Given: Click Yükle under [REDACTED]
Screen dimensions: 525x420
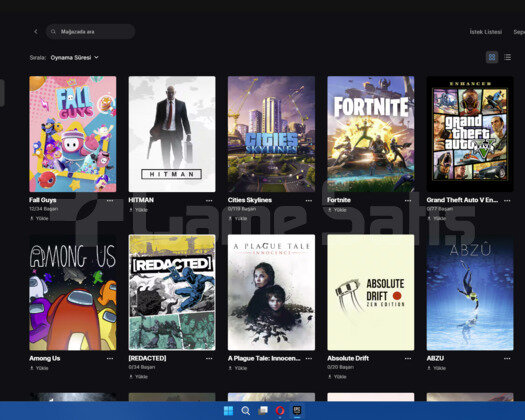Looking at the screenshot, I should point(138,376).
